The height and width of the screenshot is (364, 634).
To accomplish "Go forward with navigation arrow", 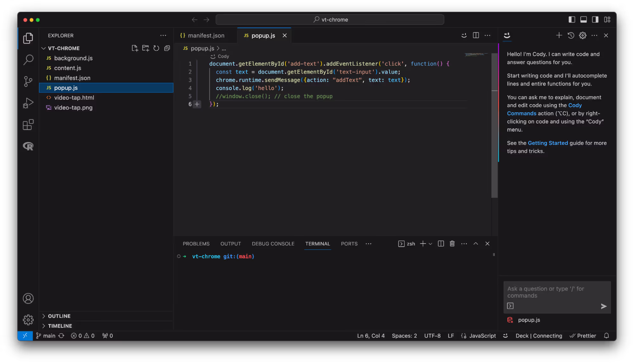I will click(x=206, y=20).
